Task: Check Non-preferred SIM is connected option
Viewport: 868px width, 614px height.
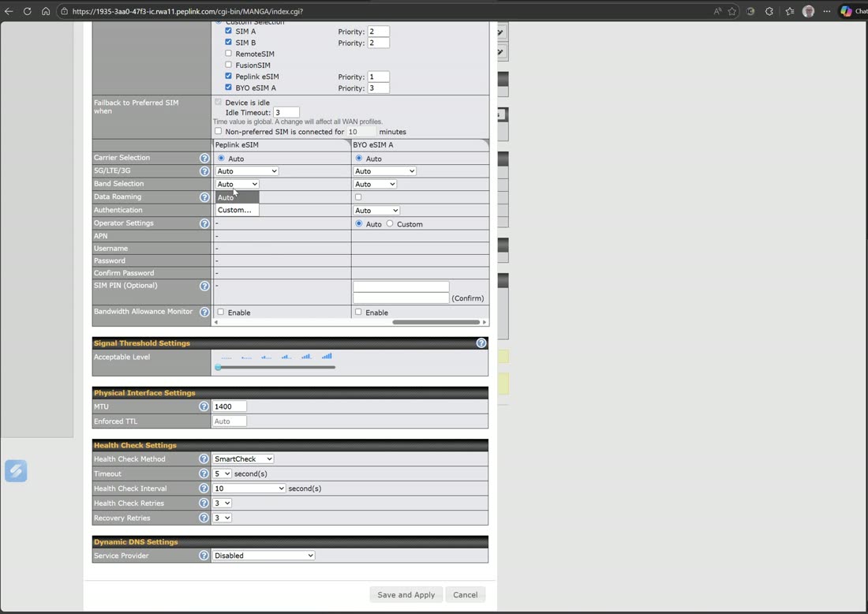Action: click(x=218, y=131)
